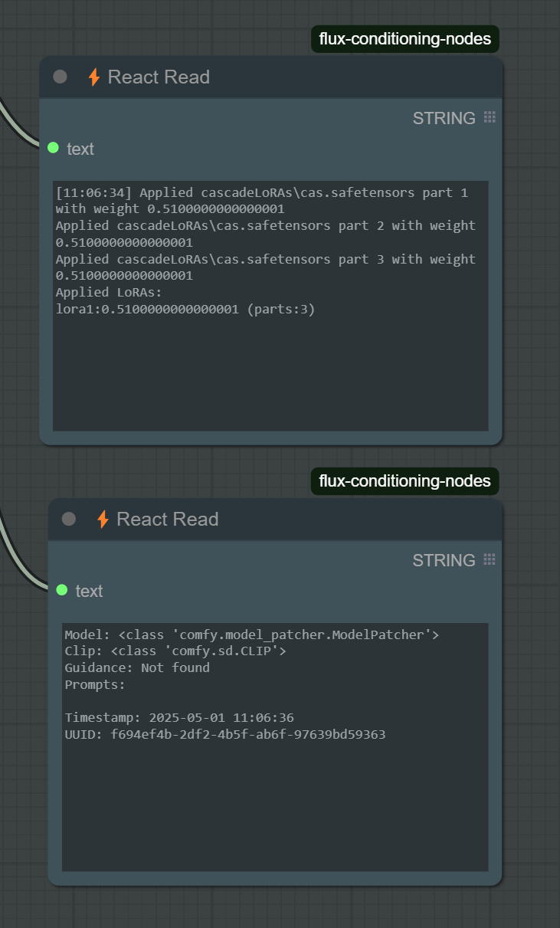Select the React Read title of the LoRA log node
This screenshot has height=928, width=560.
tap(159, 77)
